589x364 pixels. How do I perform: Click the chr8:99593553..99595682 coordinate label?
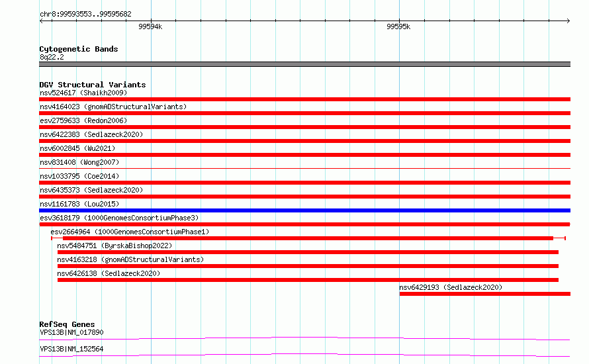coord(85,14)
